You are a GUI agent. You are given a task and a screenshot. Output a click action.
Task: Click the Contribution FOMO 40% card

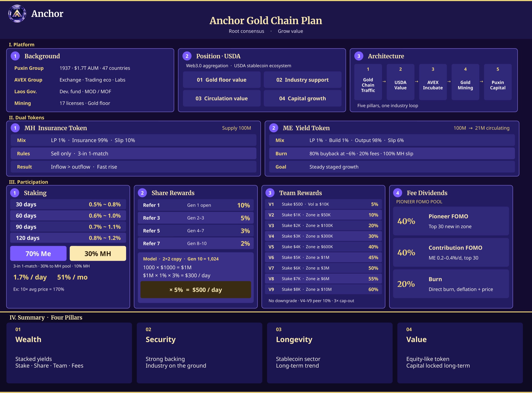coord(451,253)
